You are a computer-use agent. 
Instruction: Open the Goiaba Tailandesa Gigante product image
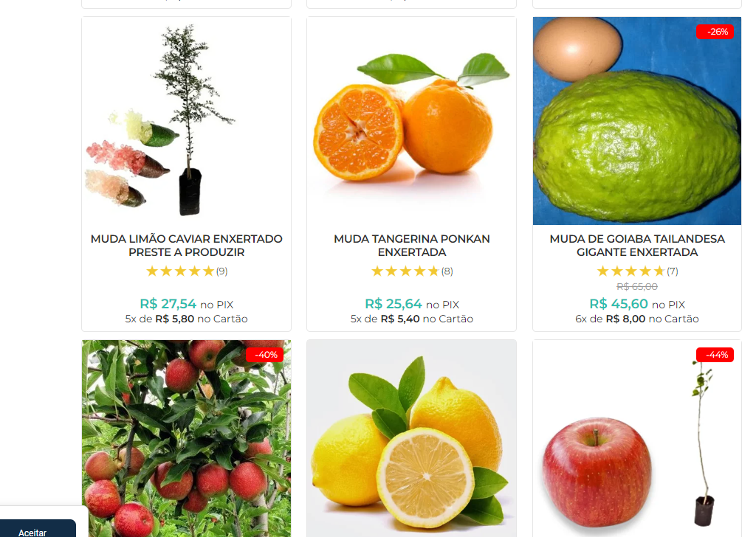pyautogui.click(x=637, y=121)
